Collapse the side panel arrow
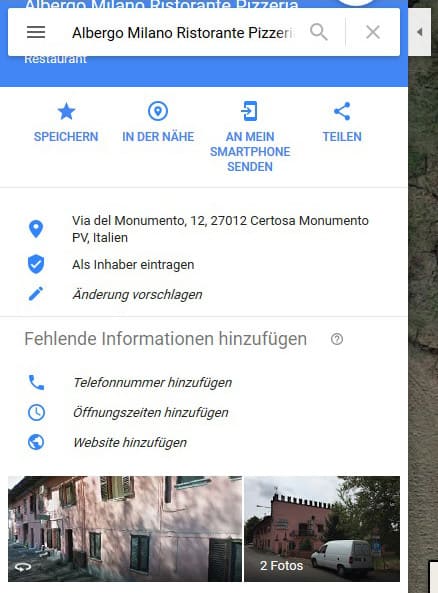This screenshot has height=593, width=438. 419,32
